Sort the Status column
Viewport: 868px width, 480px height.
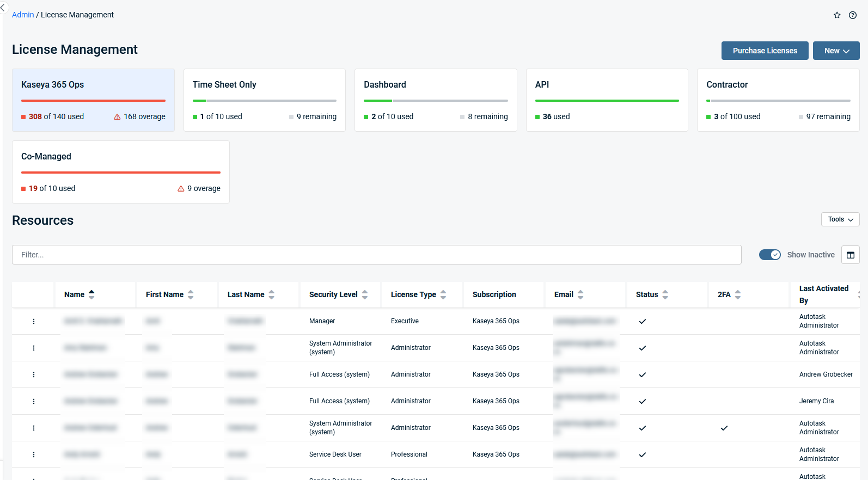click(x=665, y=294)
